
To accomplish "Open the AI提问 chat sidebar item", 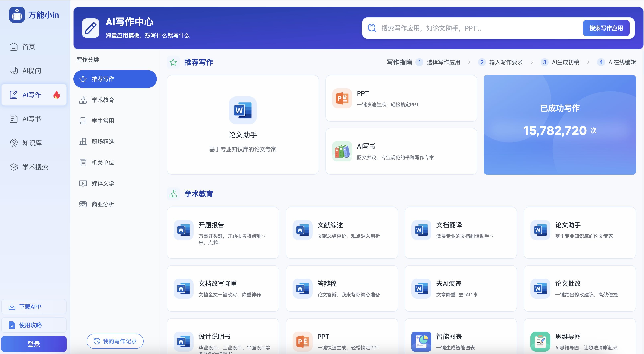I will click(x=31, y=71).
